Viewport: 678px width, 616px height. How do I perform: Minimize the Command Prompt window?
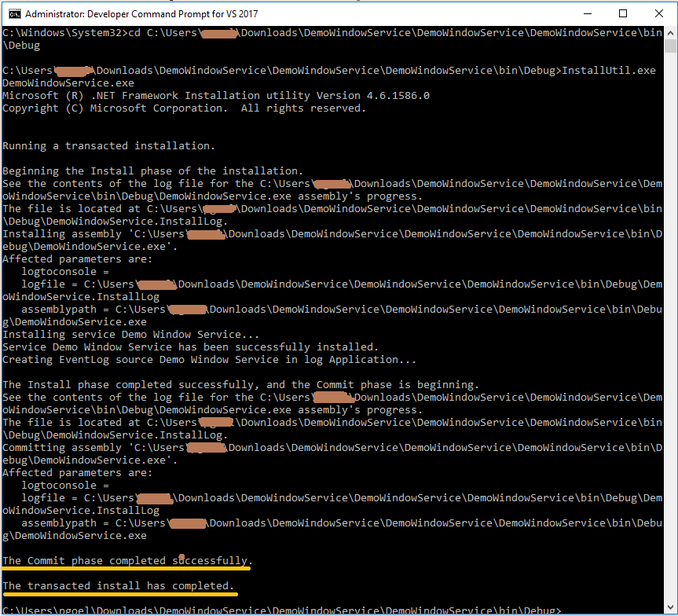click(587, 13)
